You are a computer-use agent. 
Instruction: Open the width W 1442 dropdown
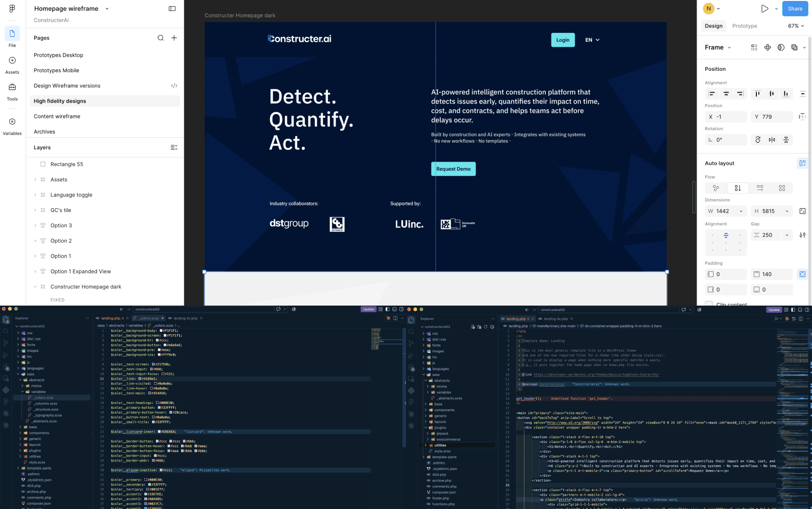tap(741, 211)
